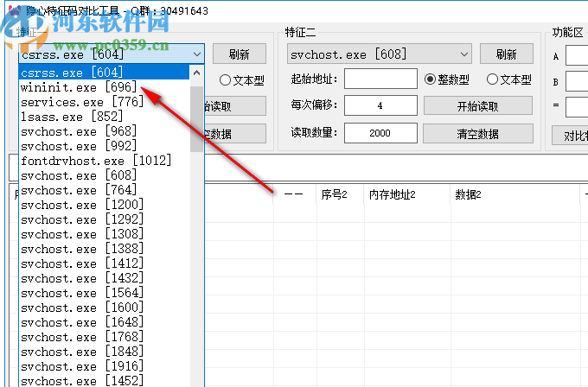The width and height of the screenshot is (588, 387).
Task: Focus the 每次偏移 input field
Action: pos(380,105)
